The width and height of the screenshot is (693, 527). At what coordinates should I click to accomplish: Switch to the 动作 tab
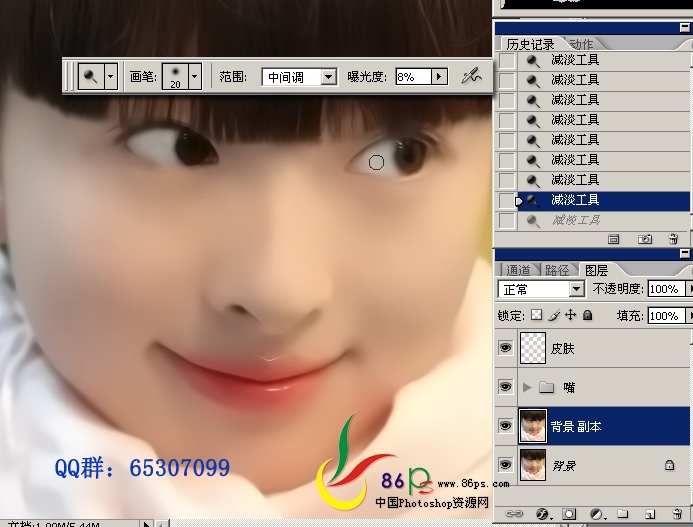pos(581,44)
